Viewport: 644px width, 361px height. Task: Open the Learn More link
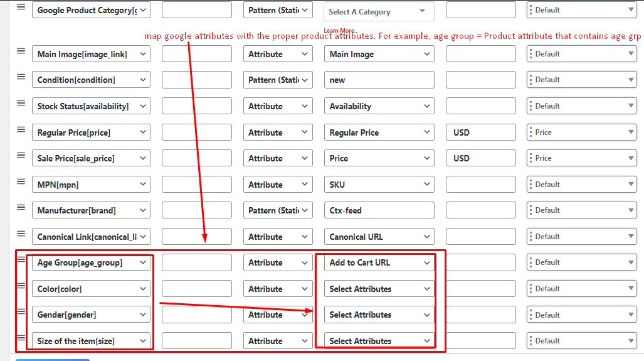[339, 31]
